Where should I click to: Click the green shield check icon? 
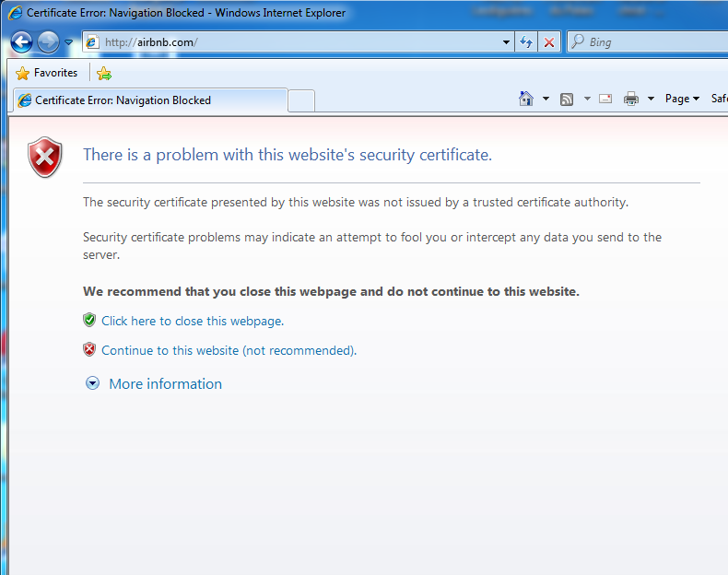(x=89, y=321)
